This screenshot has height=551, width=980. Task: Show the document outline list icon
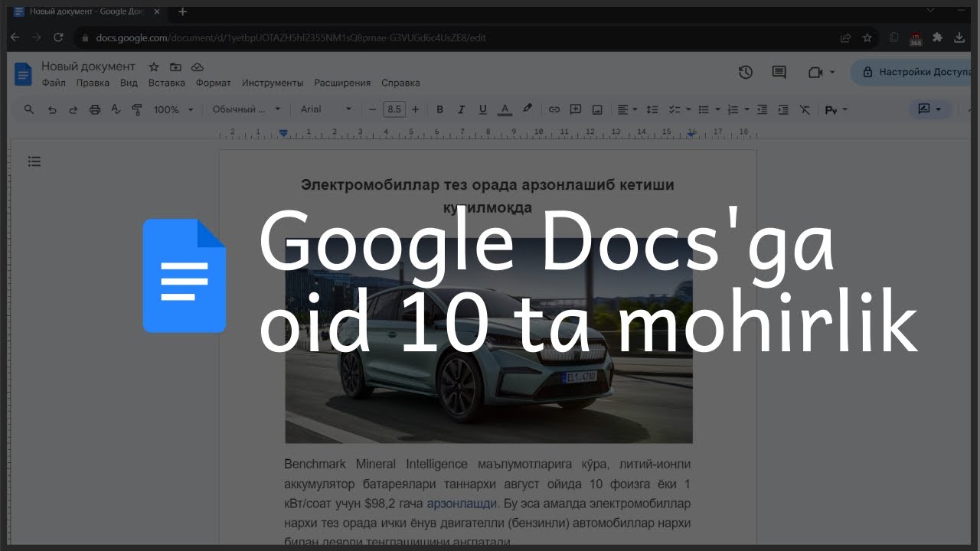point(34,161)
